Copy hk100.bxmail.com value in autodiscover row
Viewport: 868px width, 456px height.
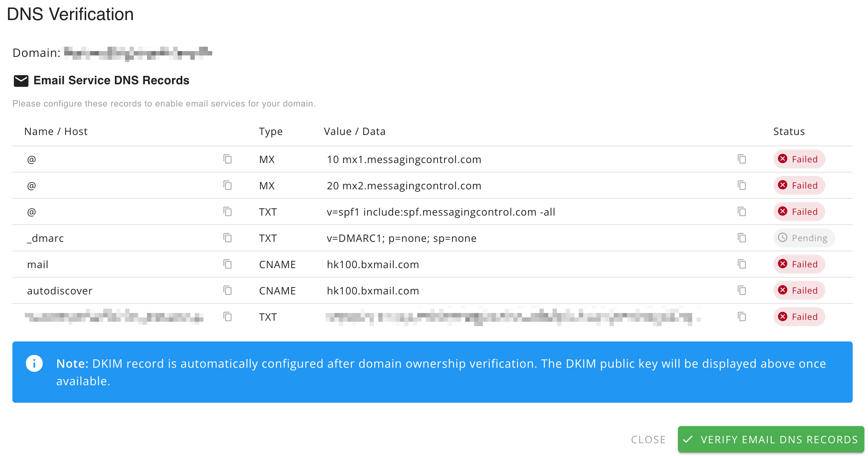pyautogui.click(x=742, y=290)
